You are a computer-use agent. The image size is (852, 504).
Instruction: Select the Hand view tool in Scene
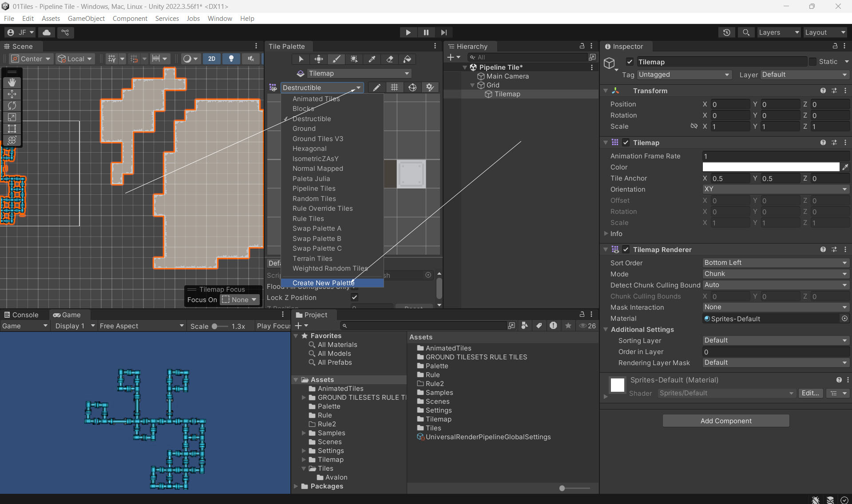(12, 82)
